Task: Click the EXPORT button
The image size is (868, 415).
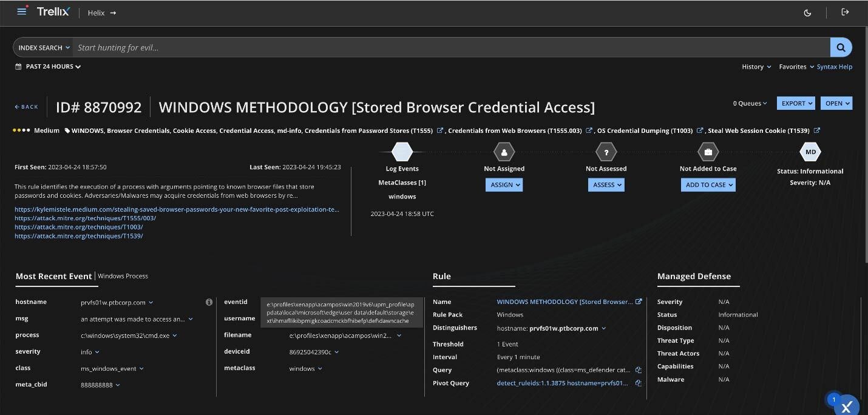Action: pos(796,103)
